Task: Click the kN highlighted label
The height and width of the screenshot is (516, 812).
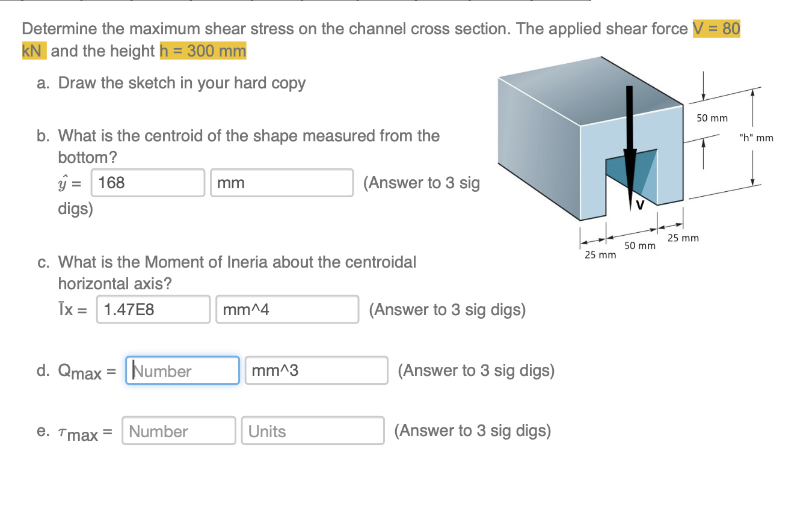Action: [x=32, y=51]
